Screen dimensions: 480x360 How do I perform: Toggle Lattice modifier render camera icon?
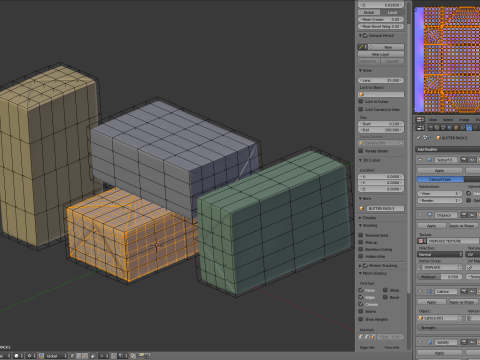(x=464, y=292)
